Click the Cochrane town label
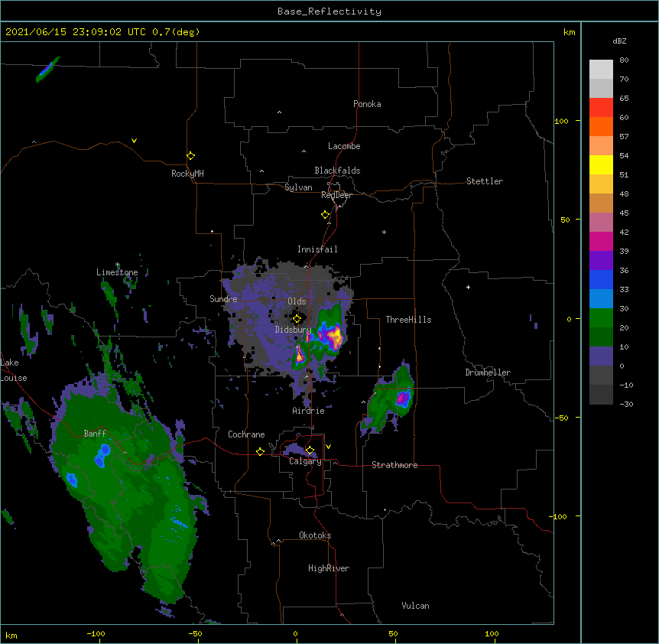659x644 pixels. click(x=246, y=434)
